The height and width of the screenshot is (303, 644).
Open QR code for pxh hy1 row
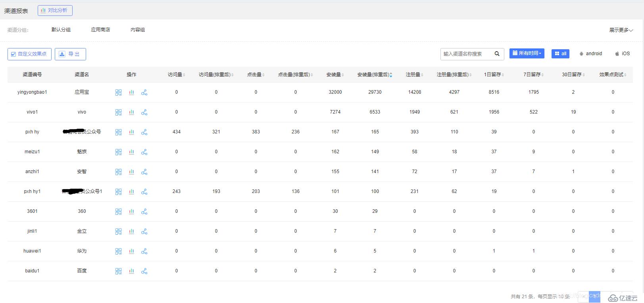point(118,191)
